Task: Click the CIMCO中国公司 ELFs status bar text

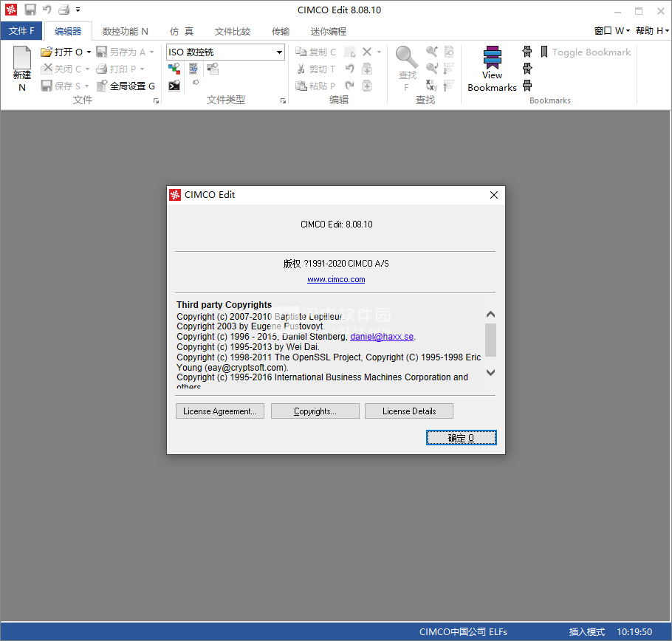Action: click(x=463, y=632)
